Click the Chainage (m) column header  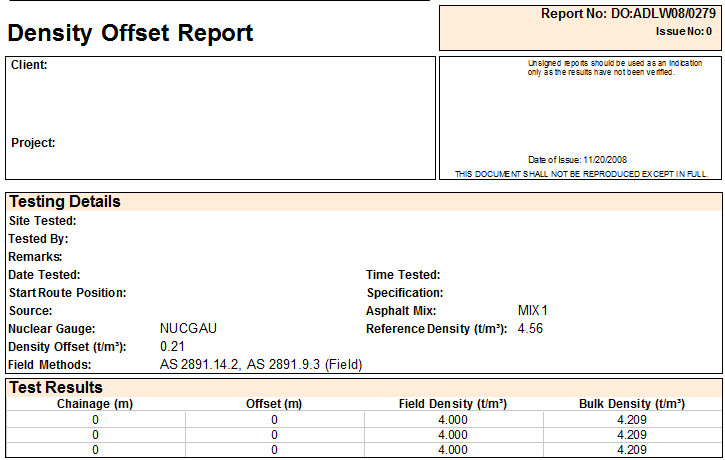point(95,404)
